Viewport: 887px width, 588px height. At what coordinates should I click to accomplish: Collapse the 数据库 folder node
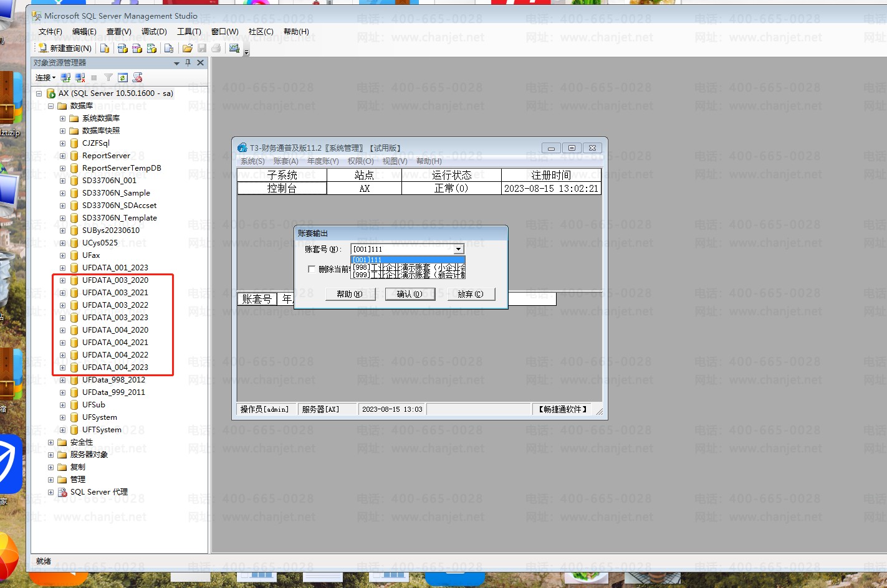(50, 106)
